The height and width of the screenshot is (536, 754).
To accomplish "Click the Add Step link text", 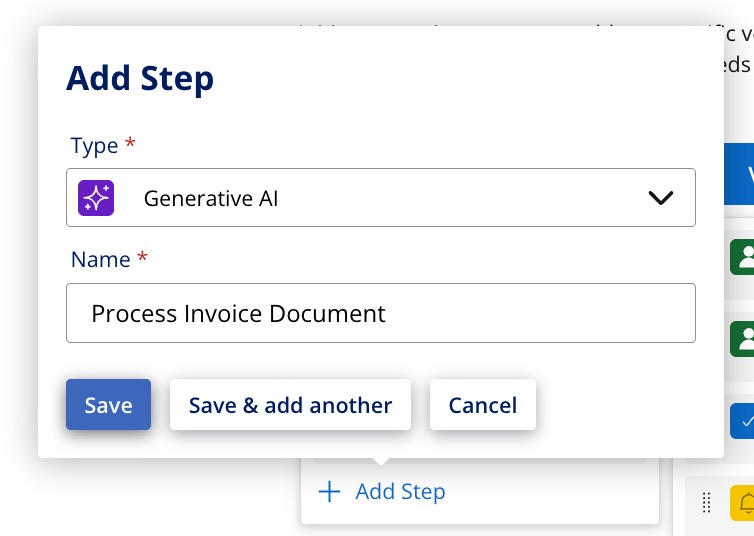I will point(400,492).
